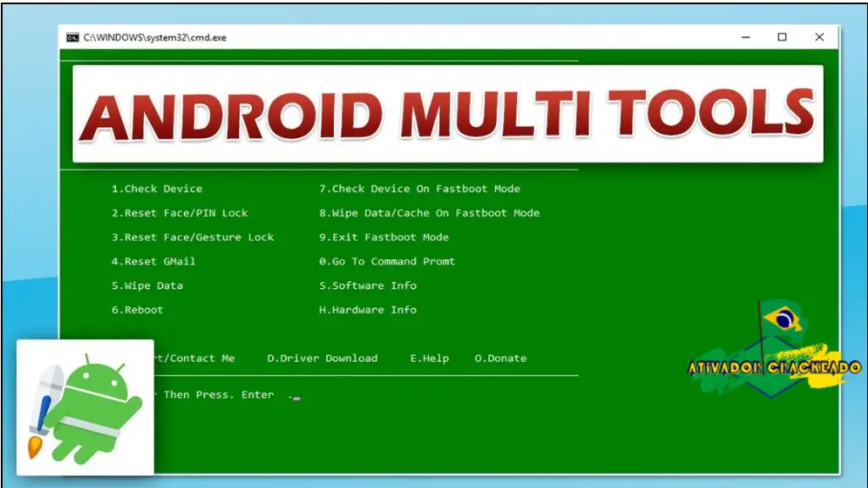Image resolution: width=868 pixels, height=488 pixels.
Task: Click the 'Contact Me' text
Action: click(x=202, y=358)
